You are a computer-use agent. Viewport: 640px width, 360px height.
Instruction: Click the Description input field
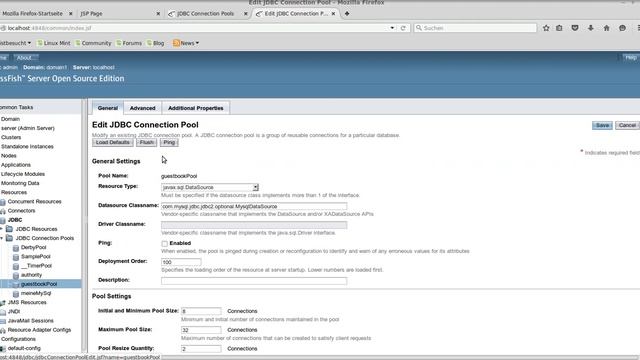(x=254, y=281)
